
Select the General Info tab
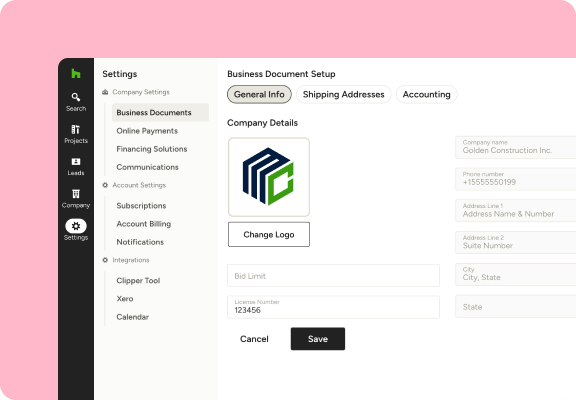click(x=259, y=94)
